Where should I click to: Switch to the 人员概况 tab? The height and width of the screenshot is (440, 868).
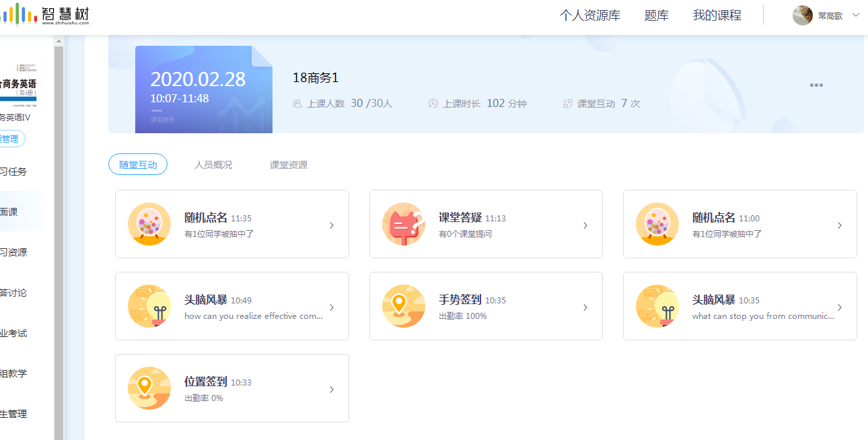tap(213, 165)
